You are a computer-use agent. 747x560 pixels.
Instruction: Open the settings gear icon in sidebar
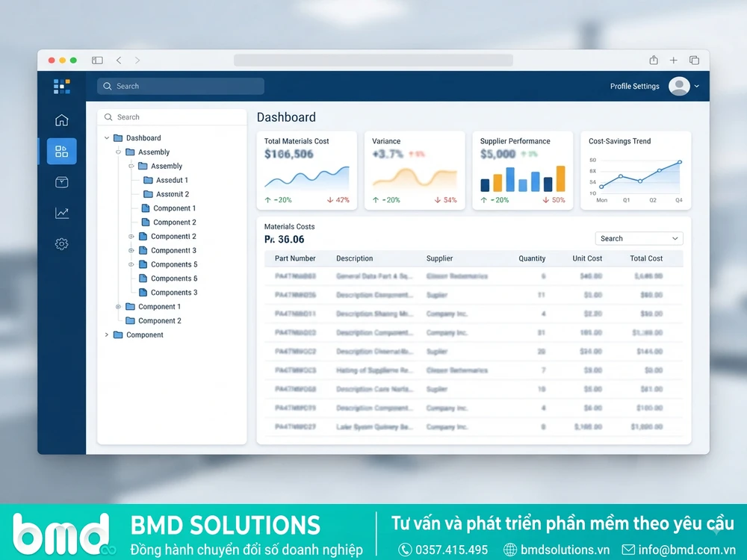tap(61, 244)
